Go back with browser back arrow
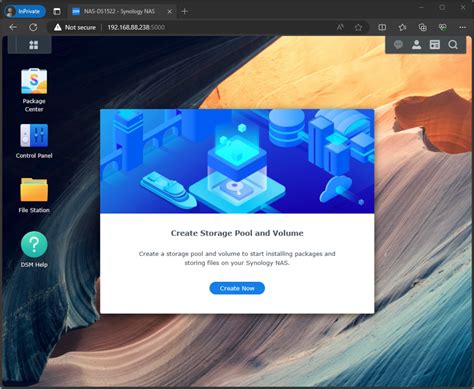474x389 pixels. (13, 27)
